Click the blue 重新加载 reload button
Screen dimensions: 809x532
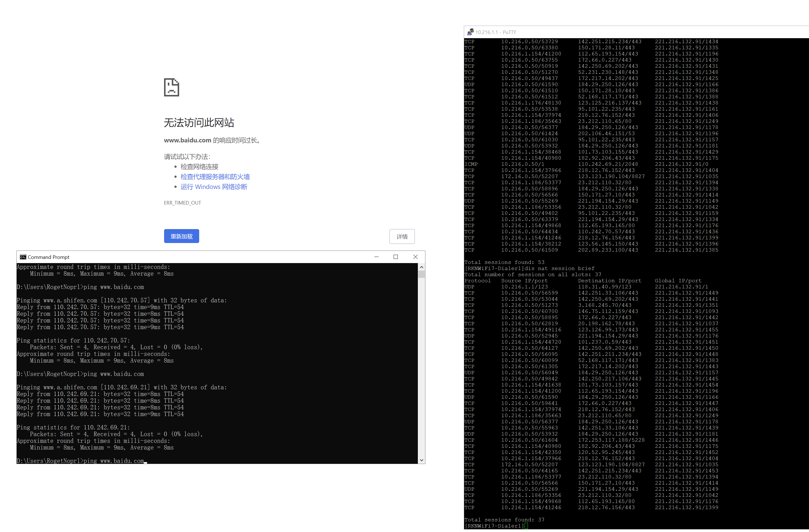(x=182, y=236)
